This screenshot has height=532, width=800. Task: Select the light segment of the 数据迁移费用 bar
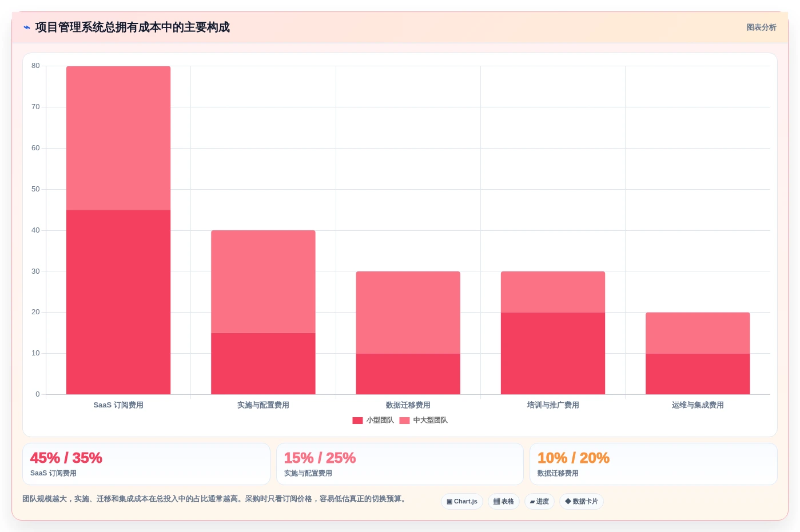pyautogui.click(x=408, y=313)
